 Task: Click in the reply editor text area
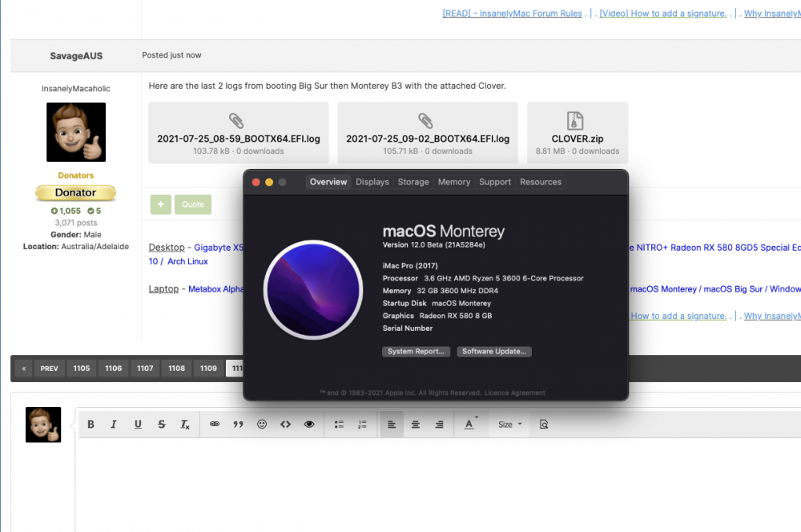[x=438, y=485]
